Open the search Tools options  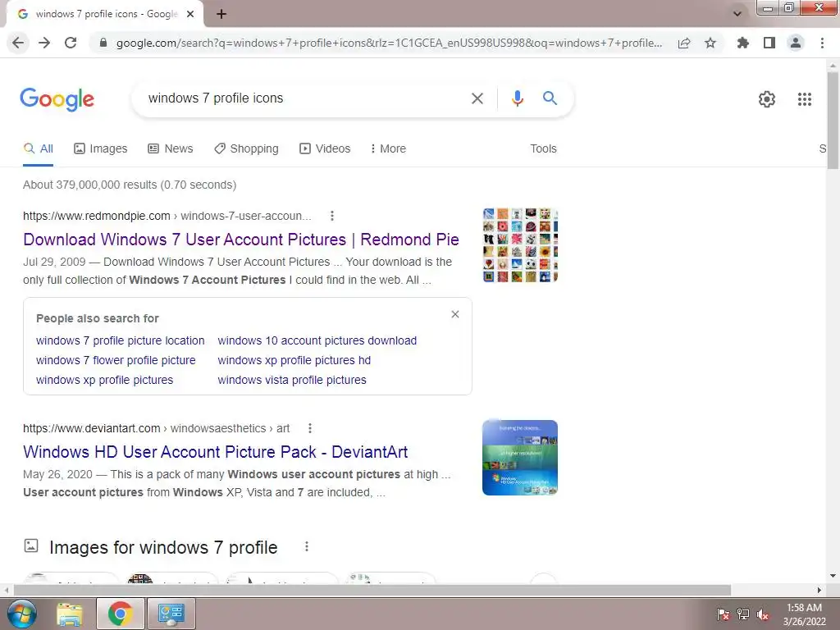click(543, 148)
